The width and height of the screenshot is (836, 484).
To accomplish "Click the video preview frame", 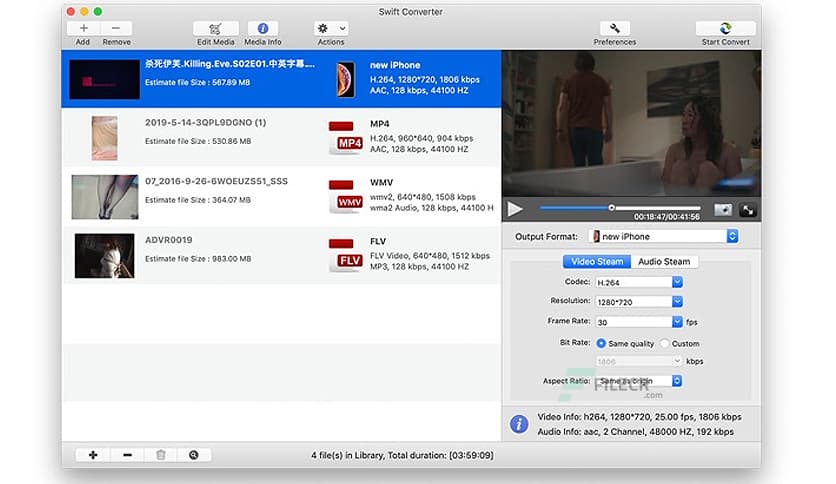I will pyautogui.click(x=631, y=123).
